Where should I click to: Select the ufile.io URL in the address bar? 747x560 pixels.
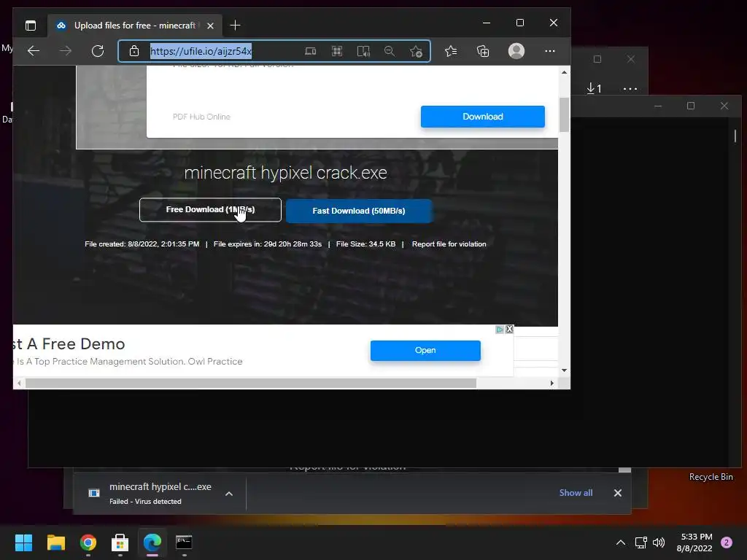tap(201, 51)
